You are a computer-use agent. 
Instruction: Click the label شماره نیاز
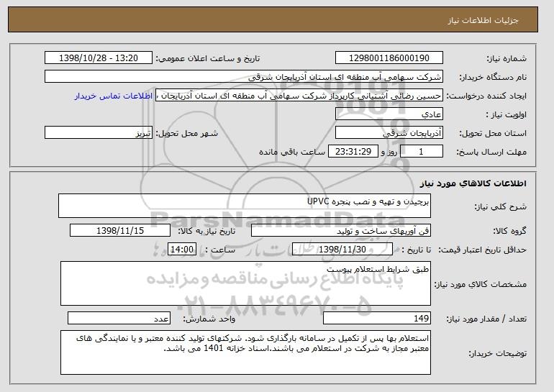coord(507,59)
